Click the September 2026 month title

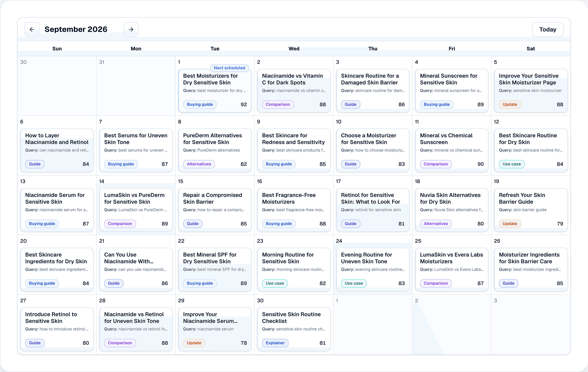coord(76,29)
